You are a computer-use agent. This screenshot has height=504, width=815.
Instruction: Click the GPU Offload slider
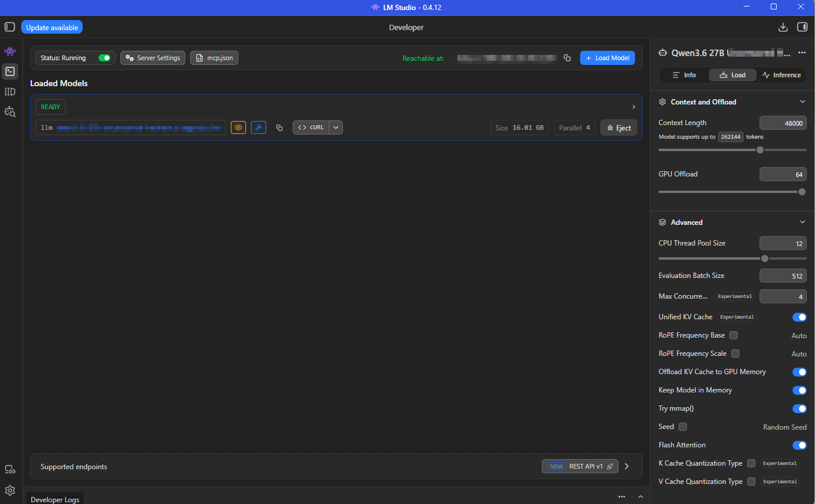click(732, 192)
